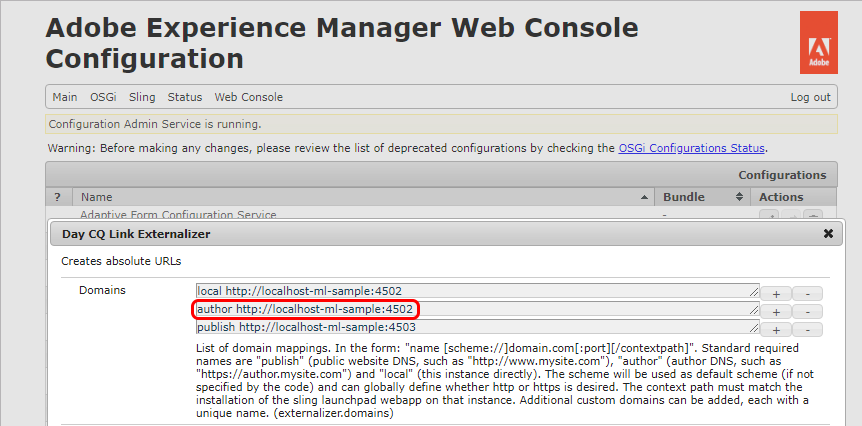Viewport: 862px width, 426px height.
Task: Click the Adobe logo icon
Action: pos(819,42)
